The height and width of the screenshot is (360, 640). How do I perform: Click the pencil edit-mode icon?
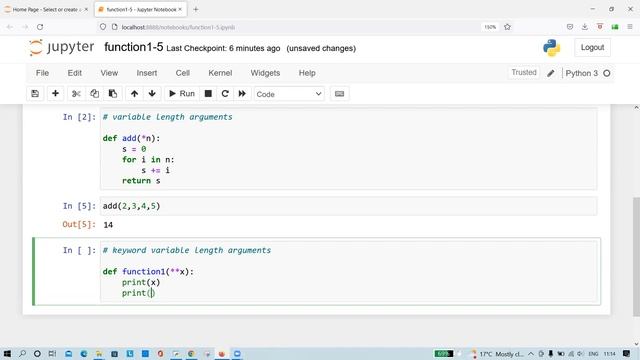(x=551, y=73)
